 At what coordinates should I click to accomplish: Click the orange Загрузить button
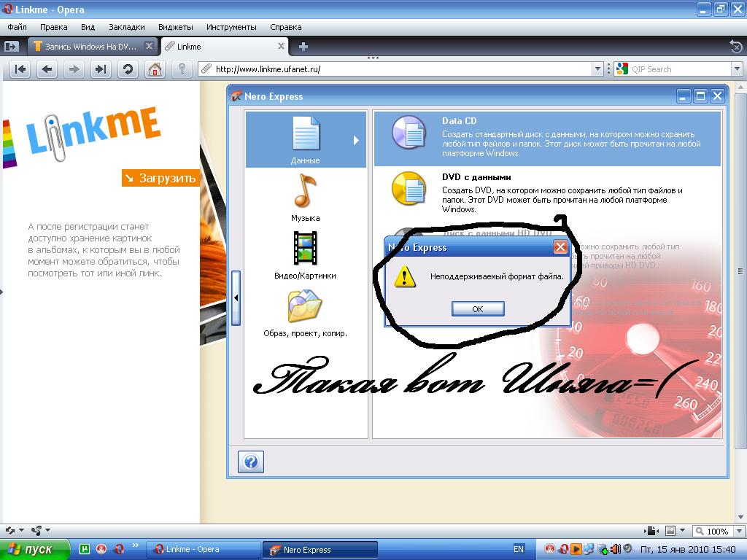(160, 178)
